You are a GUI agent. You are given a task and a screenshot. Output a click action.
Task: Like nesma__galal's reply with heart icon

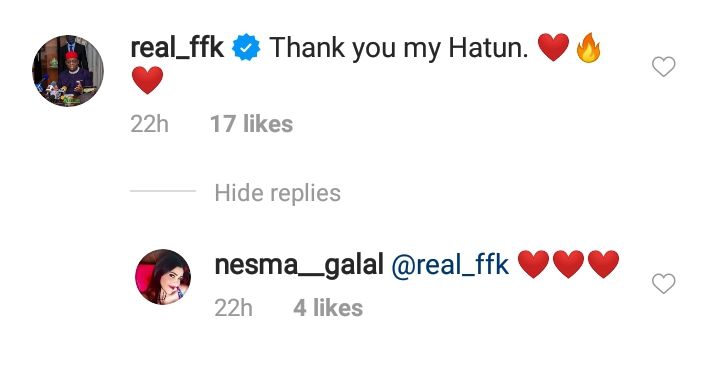click(x=664, y=283)
